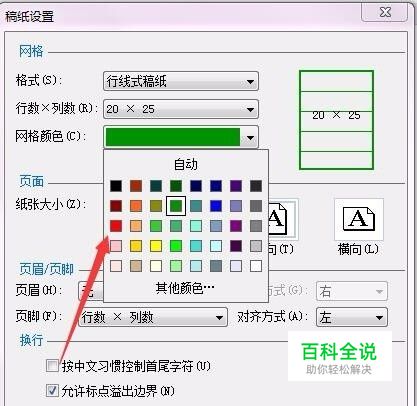This screenshot has height=406, width=417.
Task: Click the 20 × 25 grid preview thumbnail
Action: point(336,120)
